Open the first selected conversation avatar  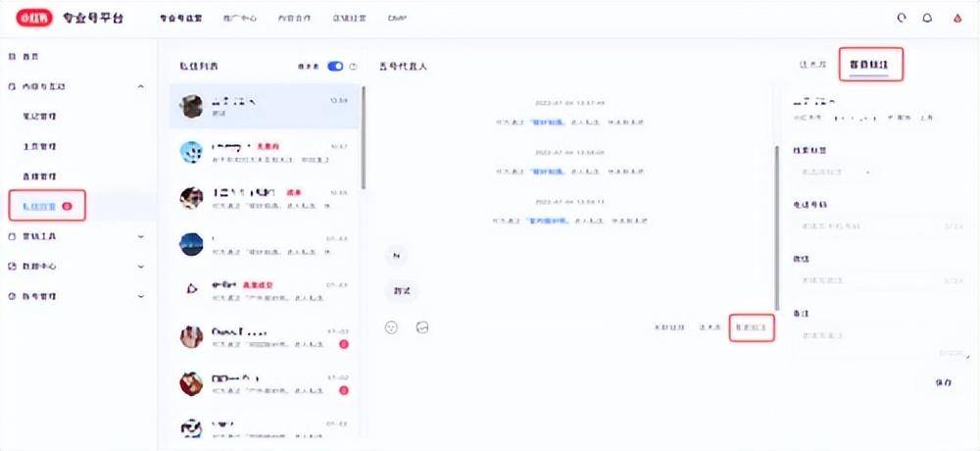pyautogui.click(x=191, y=107)
